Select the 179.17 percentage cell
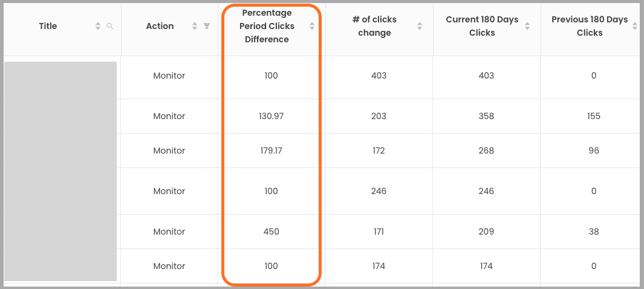The image size is (644, 289). click(x=270, y=151)
